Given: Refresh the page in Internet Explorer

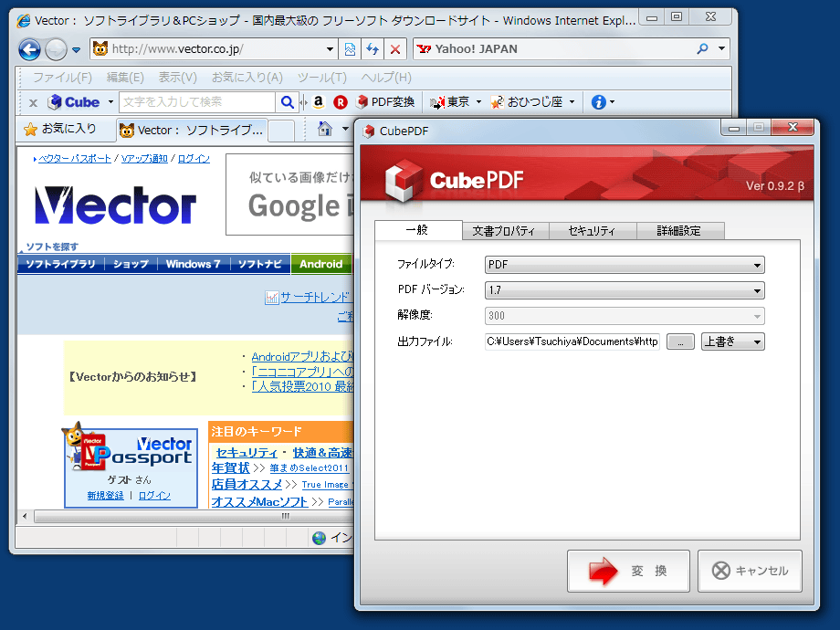Looking at the screenshot, I should tap(373, 49).
